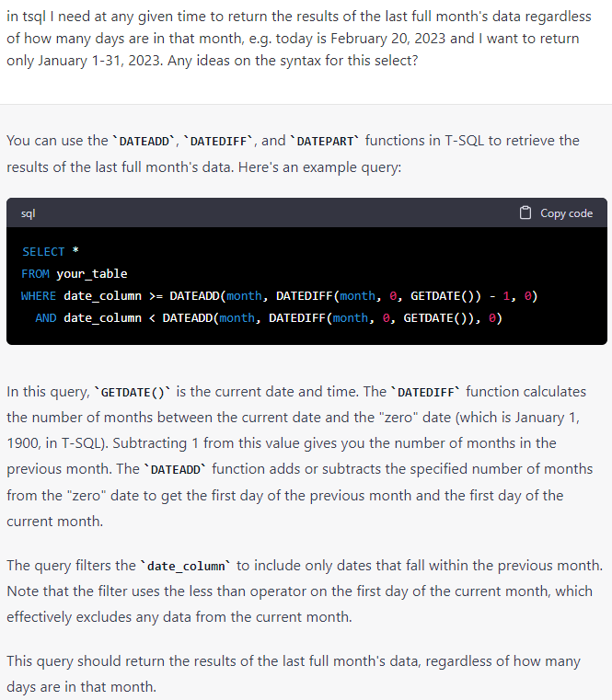Click the AND keyword in the query

[x=46, y=317]
